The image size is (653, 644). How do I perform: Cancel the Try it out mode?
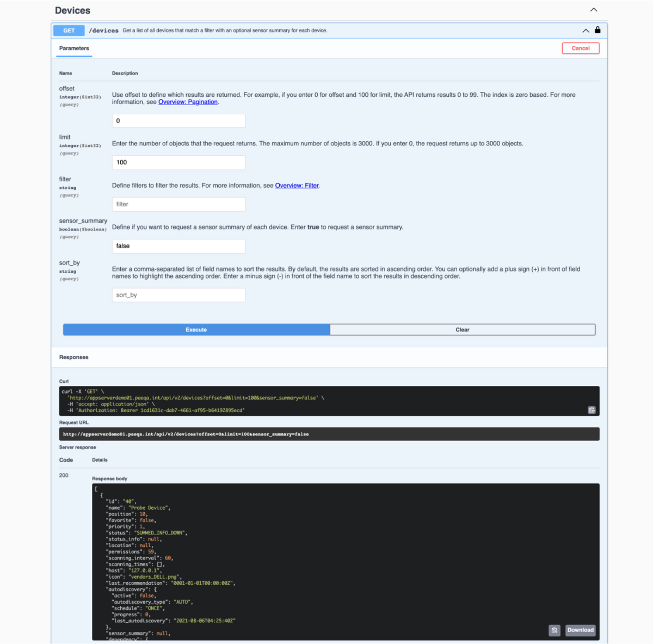point(580,48)
